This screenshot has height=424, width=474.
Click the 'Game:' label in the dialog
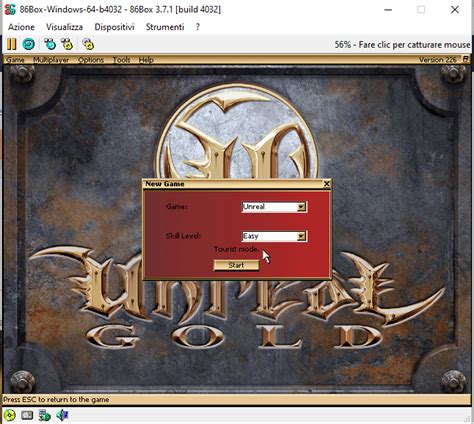177,207
